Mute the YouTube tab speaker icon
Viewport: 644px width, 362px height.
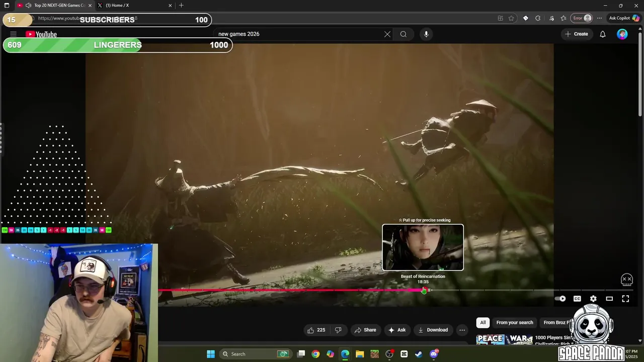pos(28,6)
